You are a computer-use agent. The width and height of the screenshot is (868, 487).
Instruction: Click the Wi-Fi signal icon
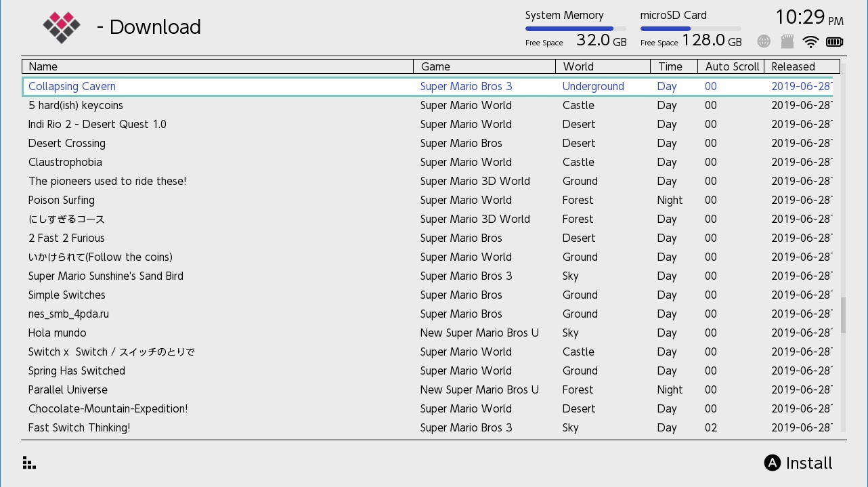click(810, 42)
